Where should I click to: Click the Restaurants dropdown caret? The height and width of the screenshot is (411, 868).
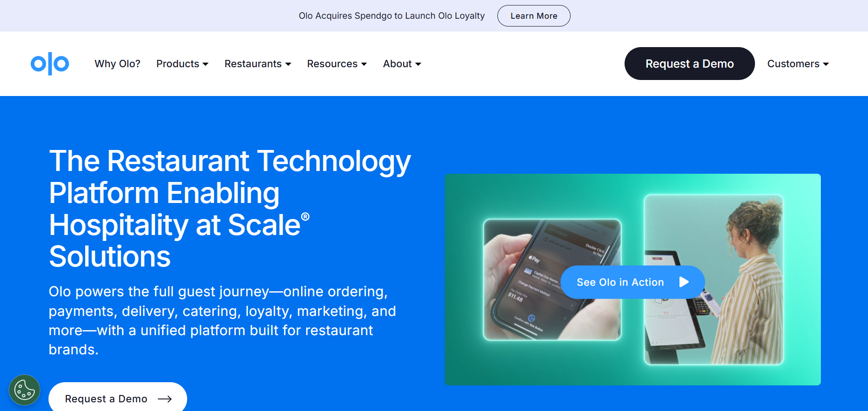(288, 64)
